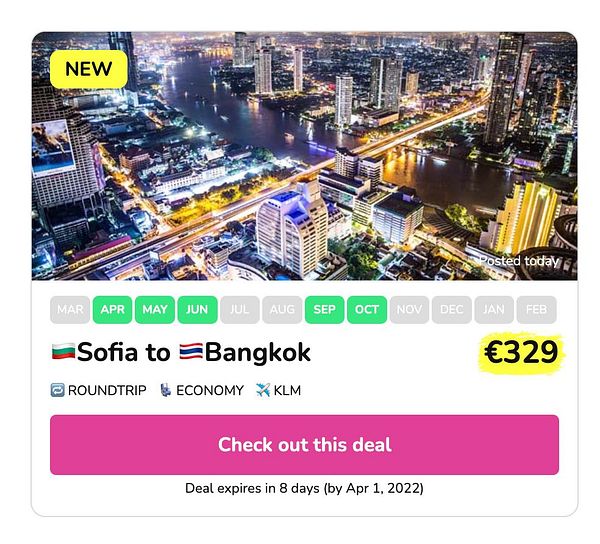Select the greyed-out MAR month
Screen dimensions: 600x544
[70, 309]
